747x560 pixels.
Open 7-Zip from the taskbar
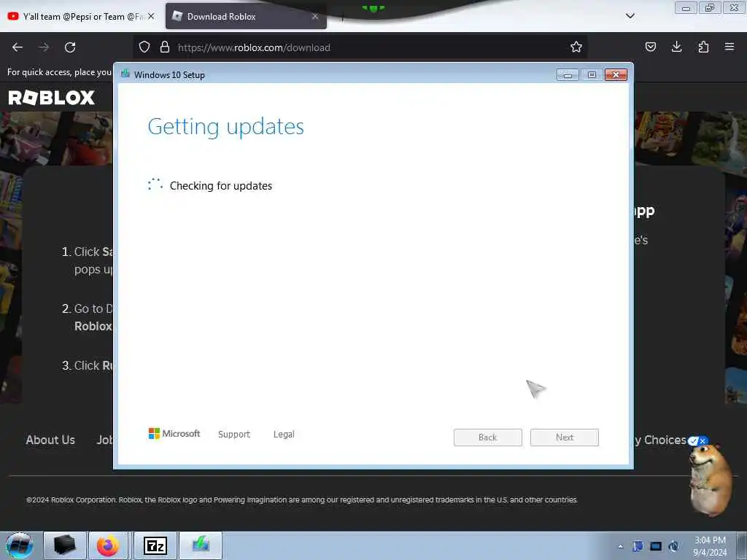(x=155, y=545)
